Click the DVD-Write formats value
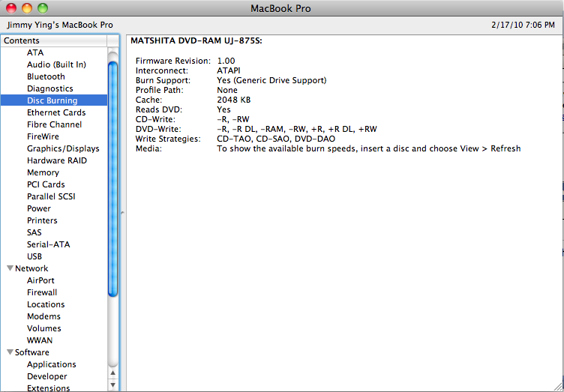Screen dimensions: 564x392 297,129
